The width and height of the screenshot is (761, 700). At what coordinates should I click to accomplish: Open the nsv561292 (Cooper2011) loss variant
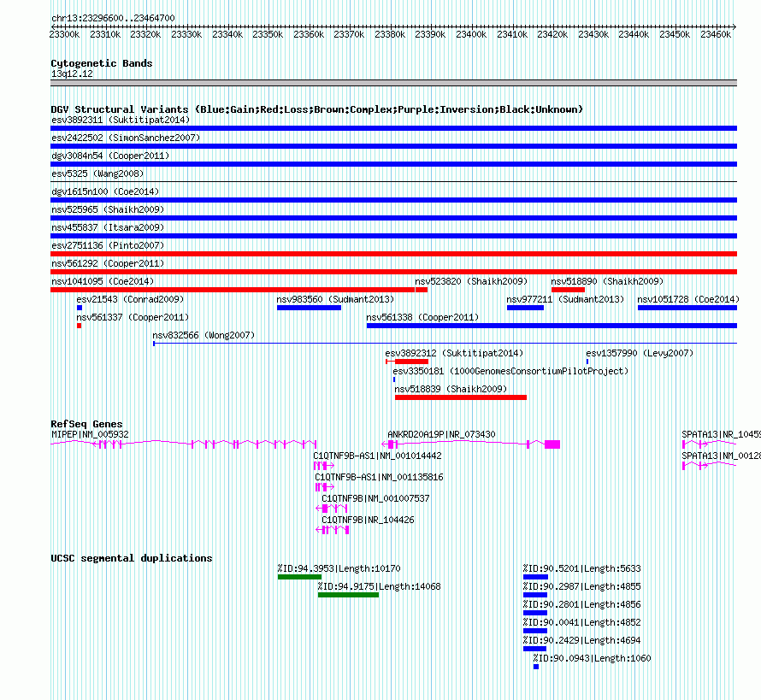[x=393, y=272]
